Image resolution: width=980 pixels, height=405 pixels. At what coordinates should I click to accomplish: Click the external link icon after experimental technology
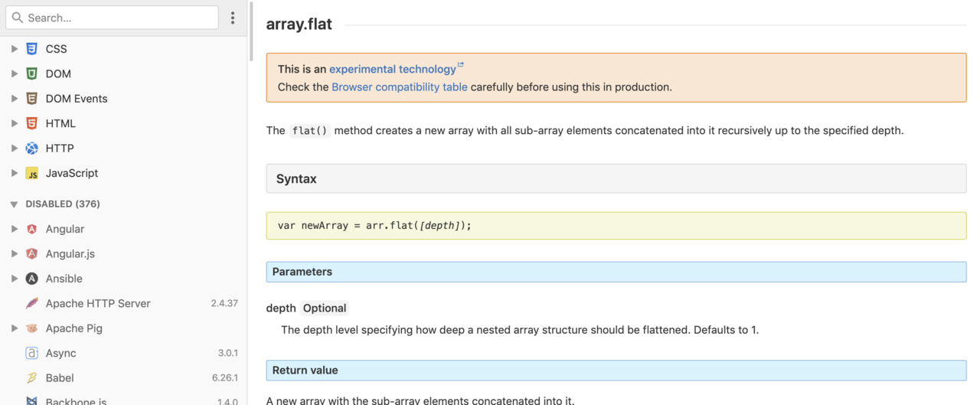(460, 65)
